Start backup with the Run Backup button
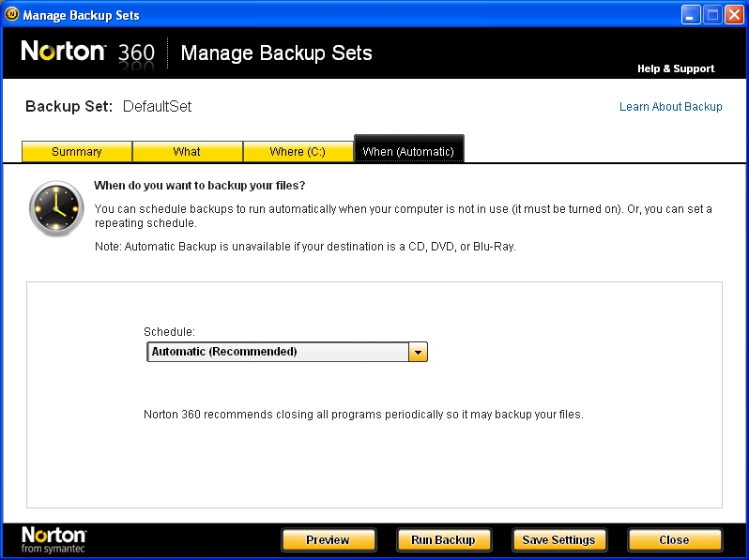Image resolution: width=749 pixels, height=560 pixels. tap(444, 540)
